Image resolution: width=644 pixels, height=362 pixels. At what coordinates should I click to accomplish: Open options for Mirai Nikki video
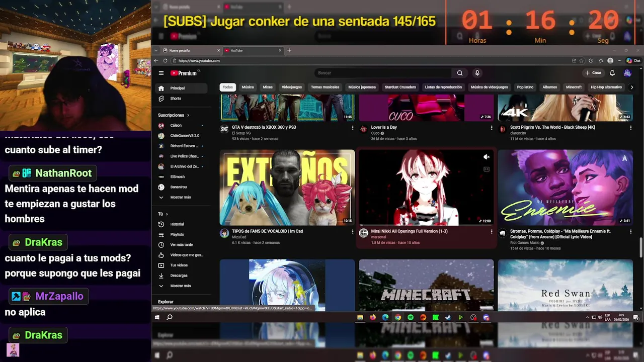492,232
